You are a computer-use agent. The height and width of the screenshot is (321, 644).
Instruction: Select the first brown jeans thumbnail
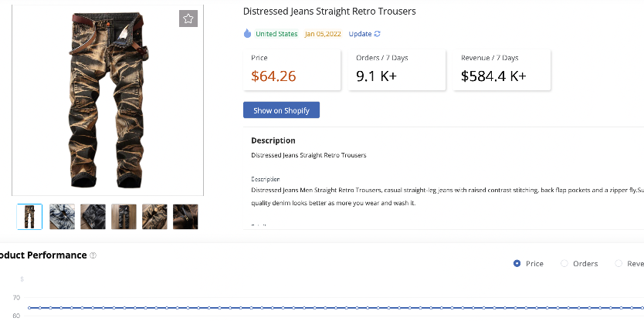pyautogui.click(x=29, y=217)
